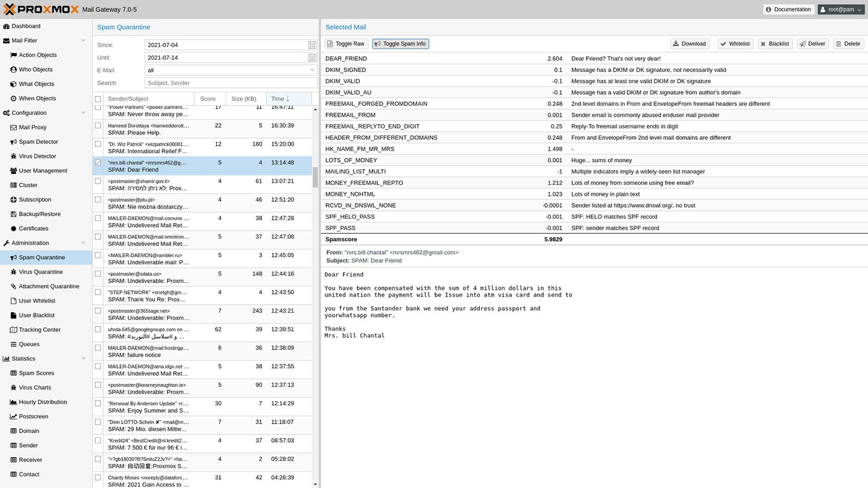Toggle the select-all checkbox in list header
868x488 pixels.
click(x=98, y=99)
